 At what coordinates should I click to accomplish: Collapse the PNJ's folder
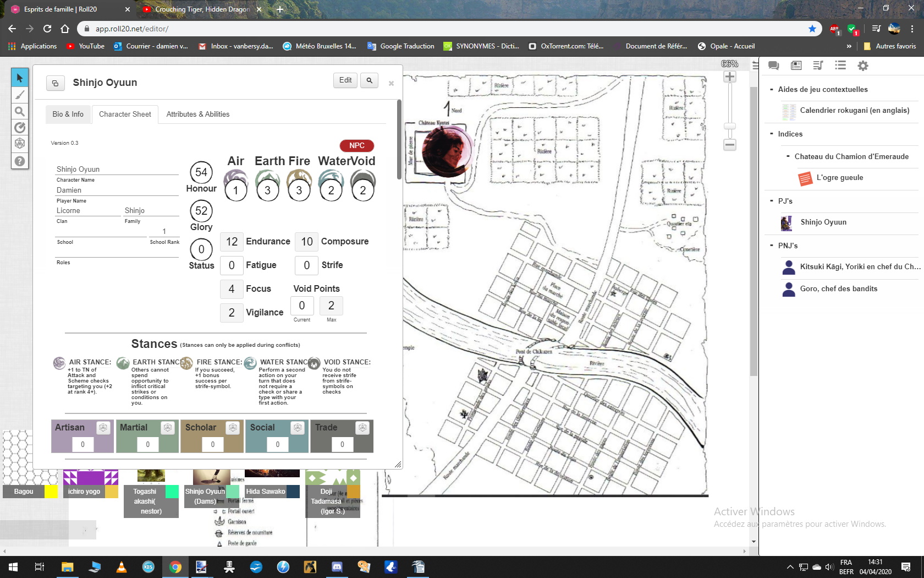pos(772,246)
